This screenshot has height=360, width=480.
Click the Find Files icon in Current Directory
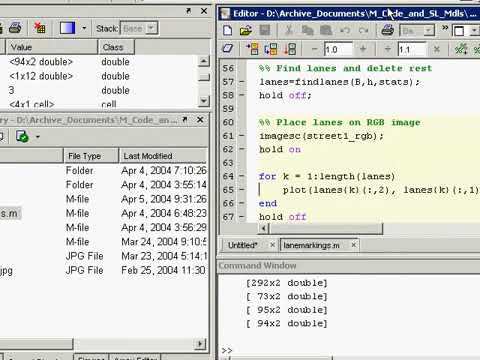pos(22,136)
